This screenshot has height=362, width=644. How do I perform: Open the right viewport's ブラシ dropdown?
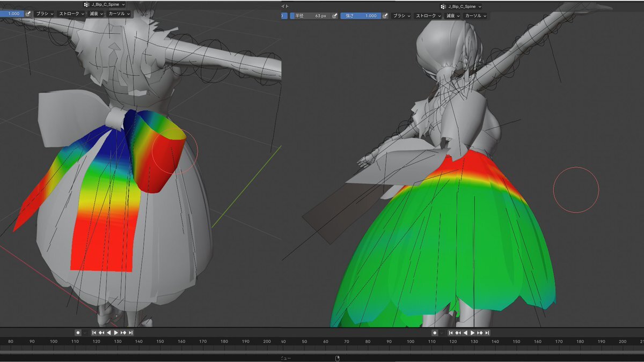[401, 16]
